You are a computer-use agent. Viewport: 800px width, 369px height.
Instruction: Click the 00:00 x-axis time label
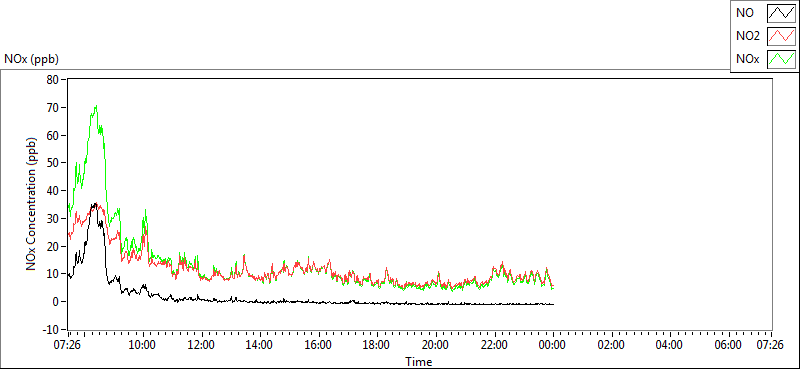(x=553, y=345)
